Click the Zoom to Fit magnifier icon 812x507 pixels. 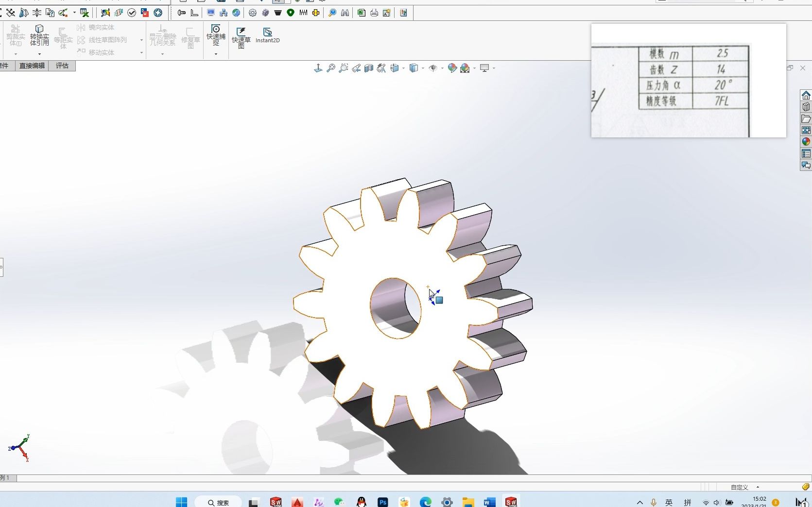tap(331, 68)
